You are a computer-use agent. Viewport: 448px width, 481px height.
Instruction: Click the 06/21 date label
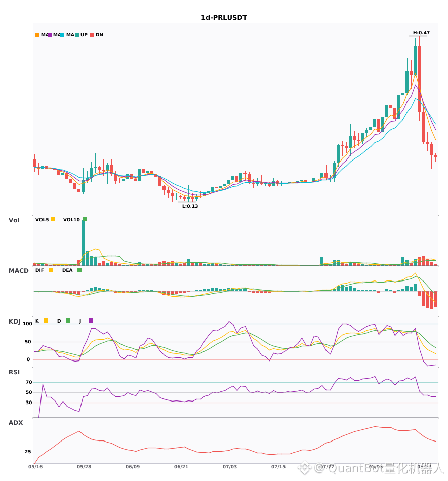(181, 467)
